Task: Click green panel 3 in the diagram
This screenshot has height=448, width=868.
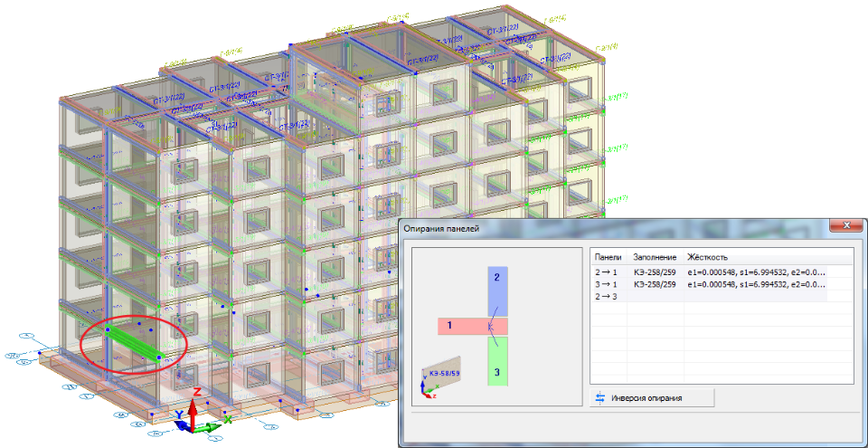Action: point(496,362)
